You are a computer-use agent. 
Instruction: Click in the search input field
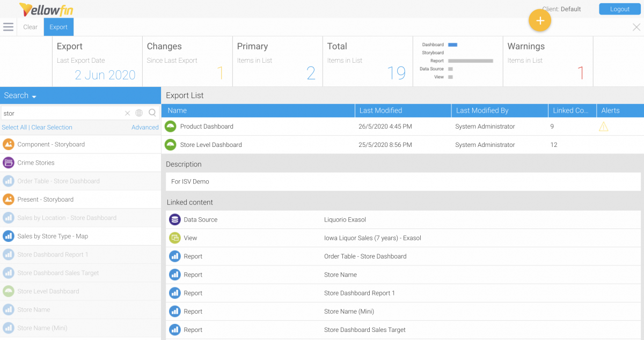[62, 113]
